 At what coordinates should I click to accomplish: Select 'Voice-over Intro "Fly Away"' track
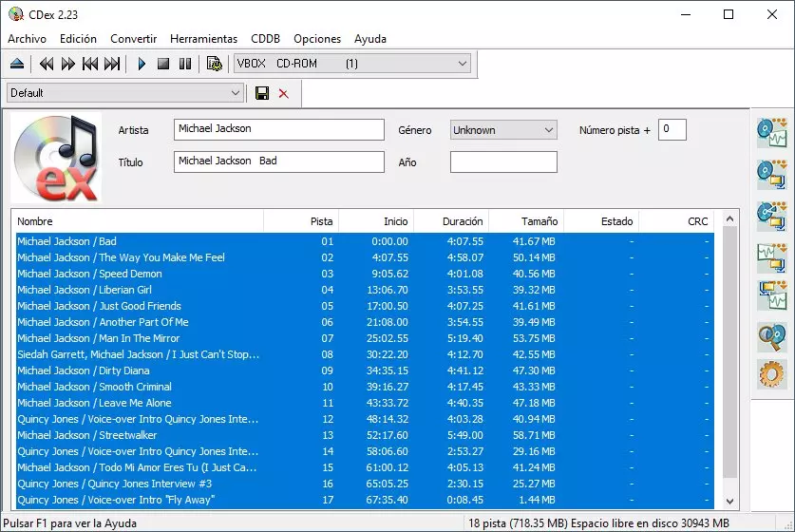[x=365, y=500]
